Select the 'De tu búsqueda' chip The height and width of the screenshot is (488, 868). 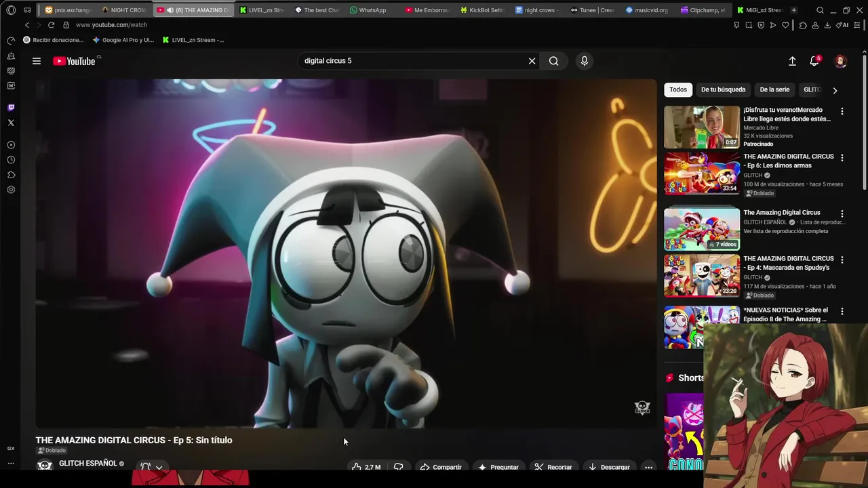point(723,89)
